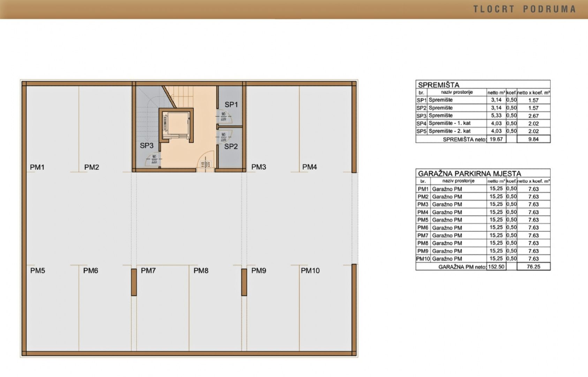
Task: Click the SPREMIŠTA table heading
Action: point(438,85)
